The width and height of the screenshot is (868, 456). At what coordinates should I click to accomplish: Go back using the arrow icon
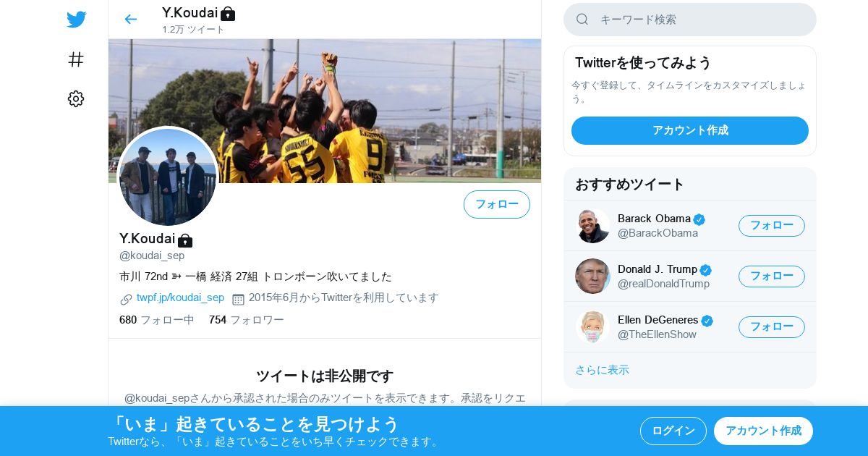pos(130,19)
